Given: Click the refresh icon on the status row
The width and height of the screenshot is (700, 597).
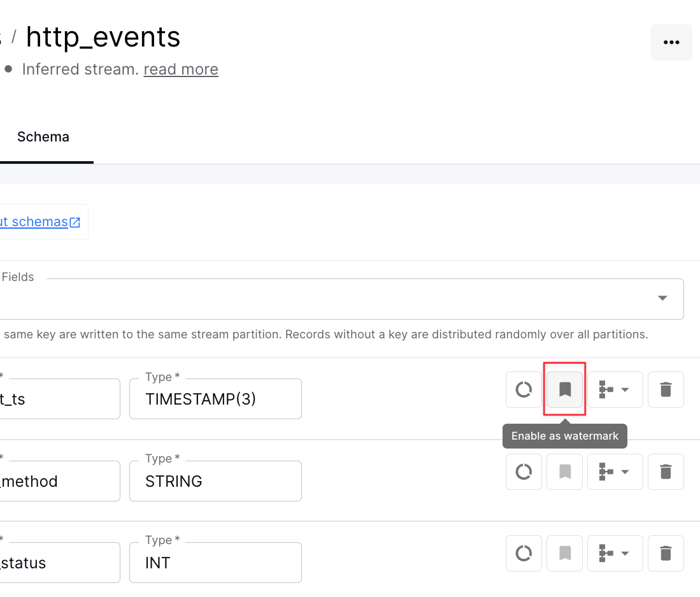Looking at the screenshot, I should coord(523,553).
